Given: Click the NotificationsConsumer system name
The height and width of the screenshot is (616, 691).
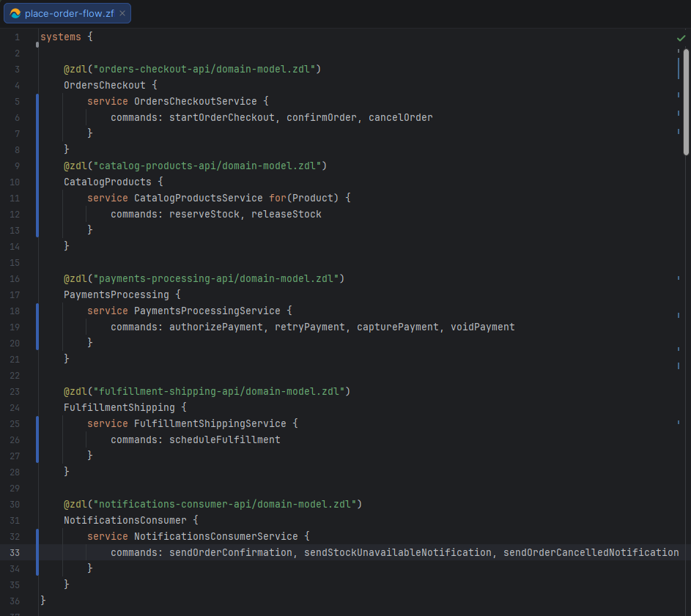Looking at the screenshot, I should coord(125,520).
